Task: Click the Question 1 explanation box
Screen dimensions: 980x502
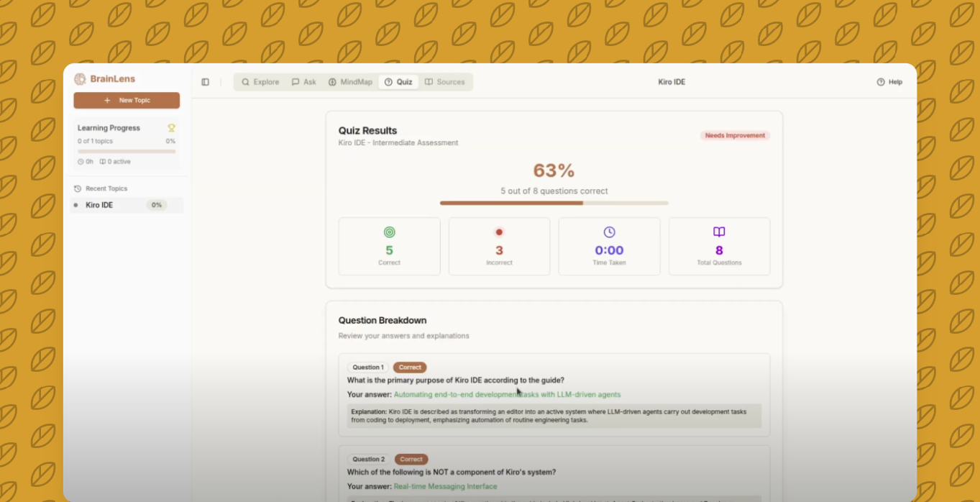Action: pos(554,416)
